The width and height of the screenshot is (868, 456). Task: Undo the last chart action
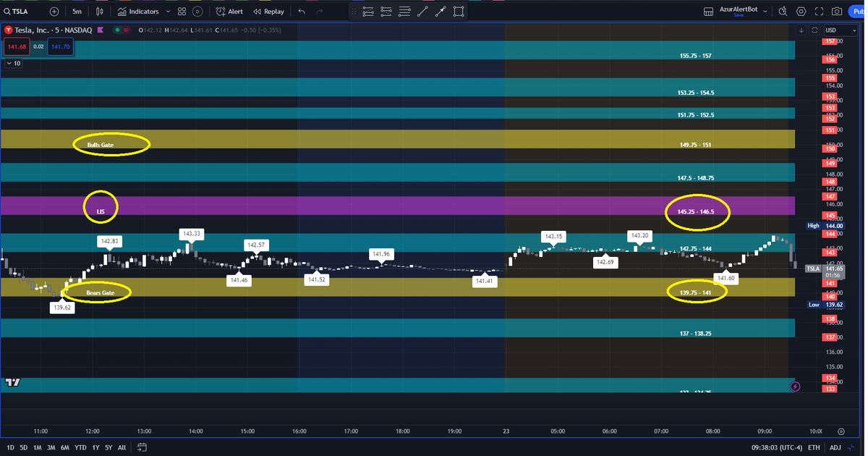point(302,12)
